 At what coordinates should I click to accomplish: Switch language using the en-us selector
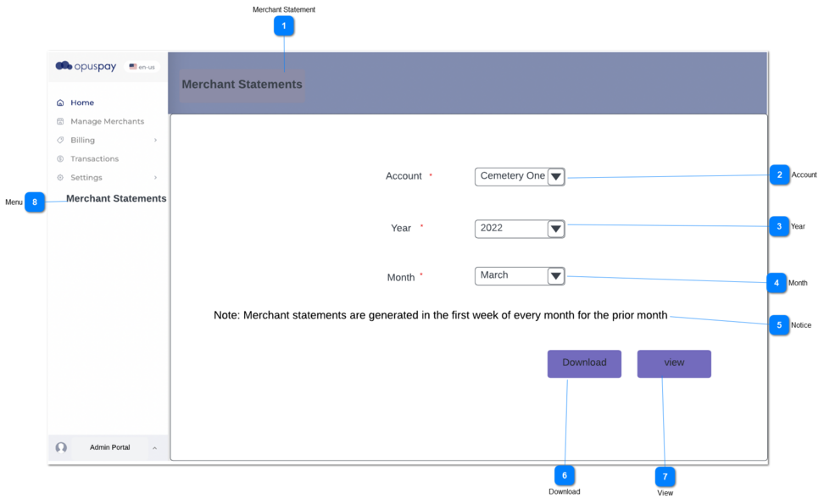click(142, 66)
